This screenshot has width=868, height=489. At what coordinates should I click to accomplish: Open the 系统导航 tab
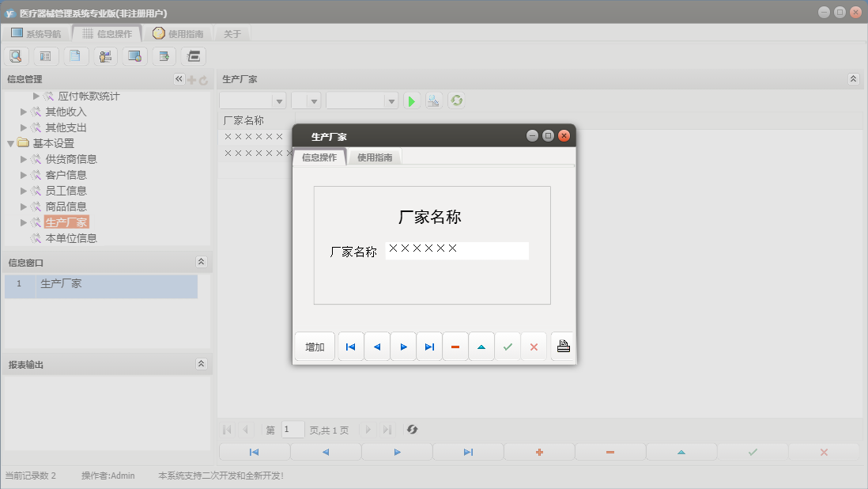[36, 33]
